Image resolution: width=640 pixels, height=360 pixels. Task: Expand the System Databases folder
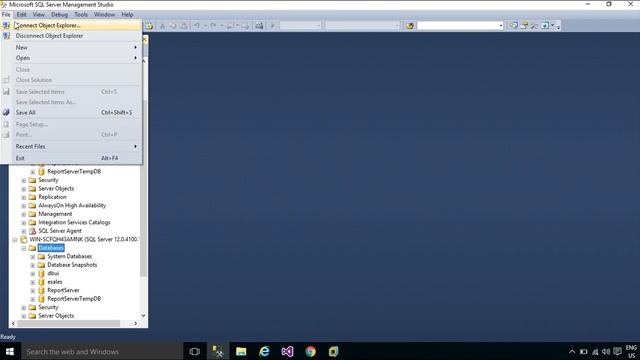[33, 257]
